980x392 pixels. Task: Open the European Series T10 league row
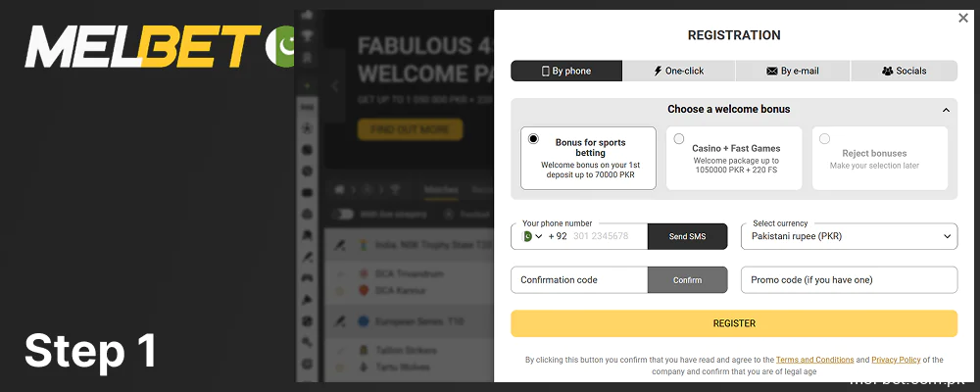click(x=410, y=322)
